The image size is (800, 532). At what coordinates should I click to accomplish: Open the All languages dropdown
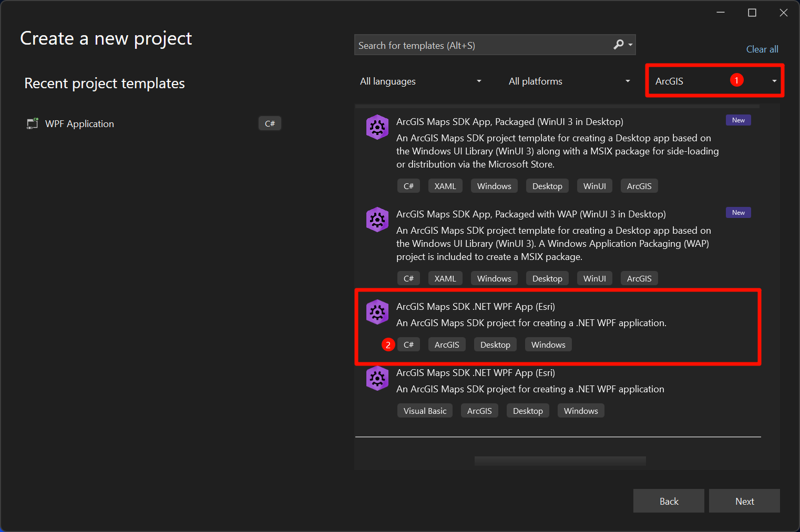coord(420,81)
